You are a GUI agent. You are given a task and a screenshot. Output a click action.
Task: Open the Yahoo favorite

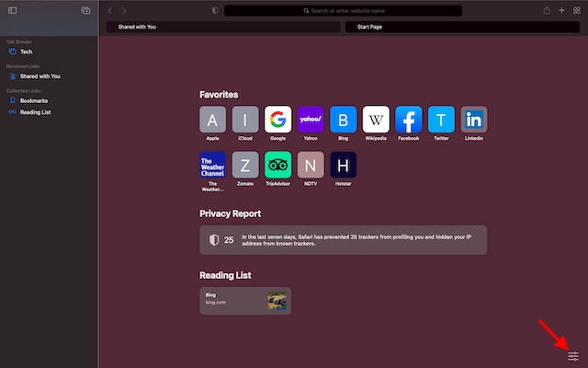311,120
